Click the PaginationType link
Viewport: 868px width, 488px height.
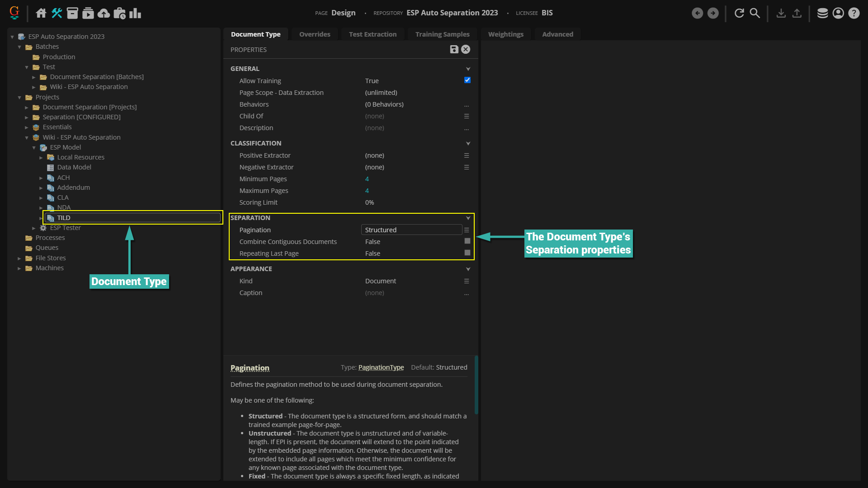coord(381,367)
